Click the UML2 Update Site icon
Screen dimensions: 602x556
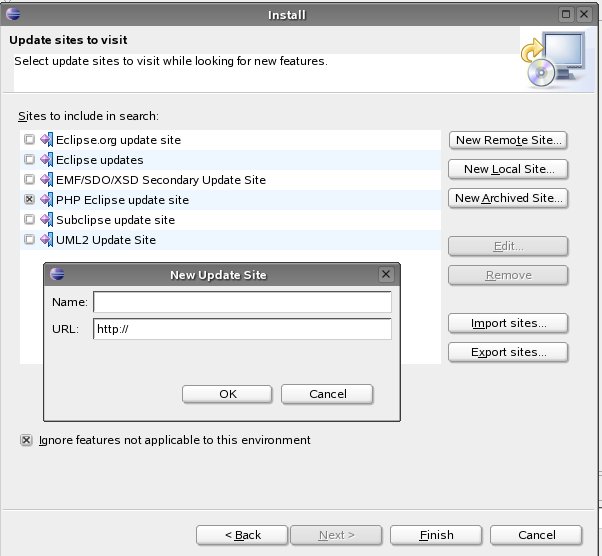46,240
